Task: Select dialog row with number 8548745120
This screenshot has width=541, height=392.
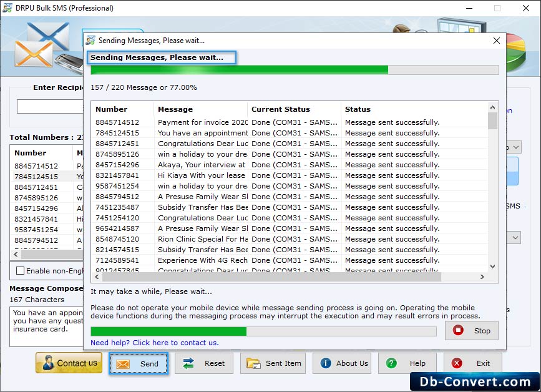Action: (x=290, y=239)
